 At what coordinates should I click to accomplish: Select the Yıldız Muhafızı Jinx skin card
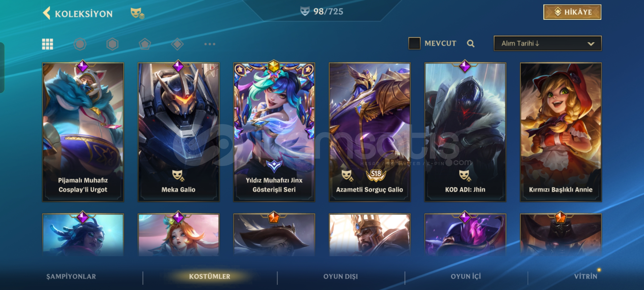click(x=274, y=132)
